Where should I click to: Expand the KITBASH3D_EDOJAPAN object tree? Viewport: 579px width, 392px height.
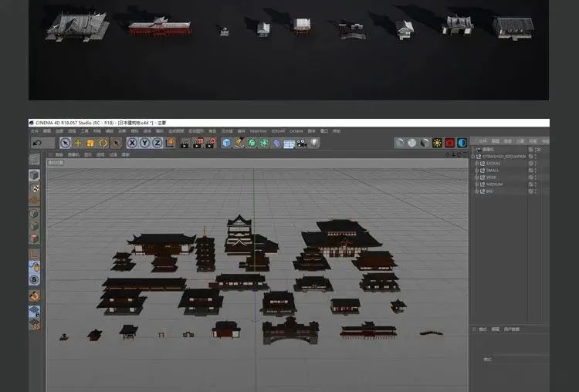[x=473, y=157]
